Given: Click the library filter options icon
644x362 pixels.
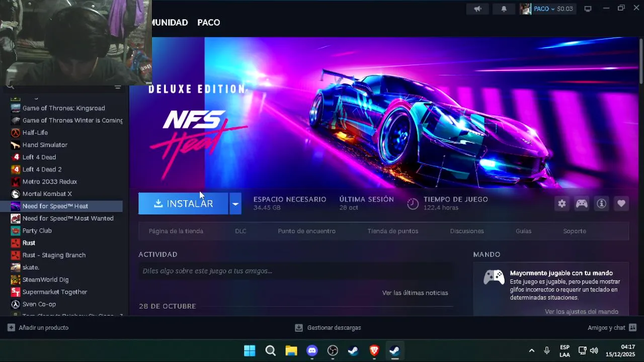Looking at the screenshot, I should [118, 87].
